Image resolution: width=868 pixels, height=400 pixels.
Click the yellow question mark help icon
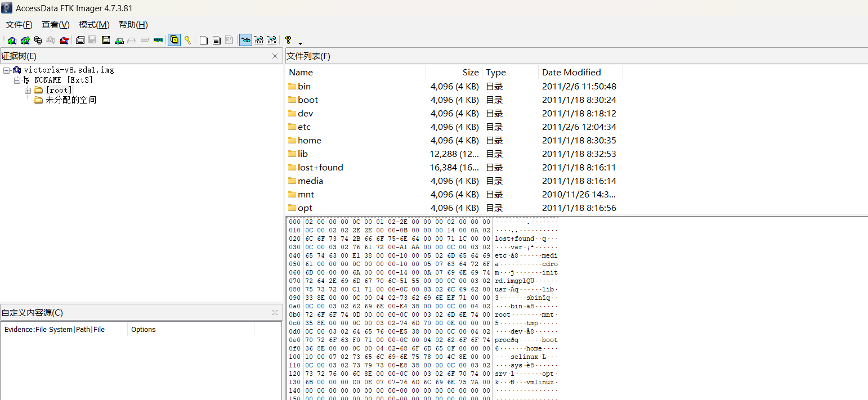click(x=288, y=41)
